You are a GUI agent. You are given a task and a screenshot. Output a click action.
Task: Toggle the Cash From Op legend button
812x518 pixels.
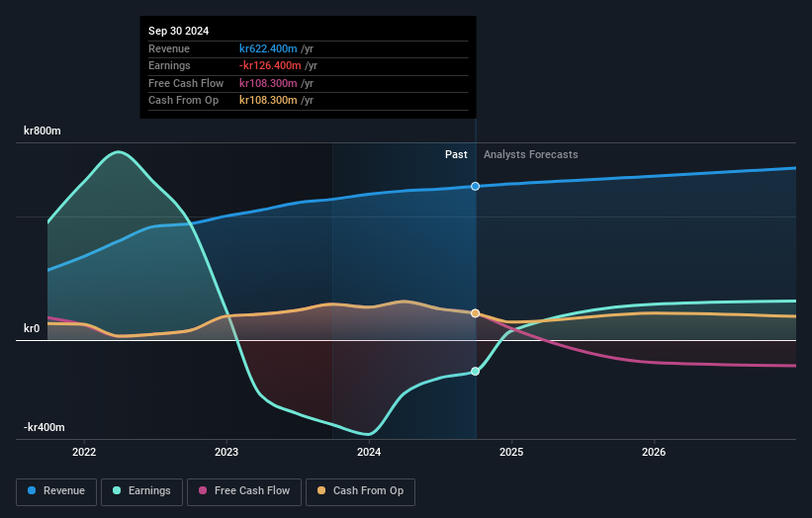pos(360,491)
